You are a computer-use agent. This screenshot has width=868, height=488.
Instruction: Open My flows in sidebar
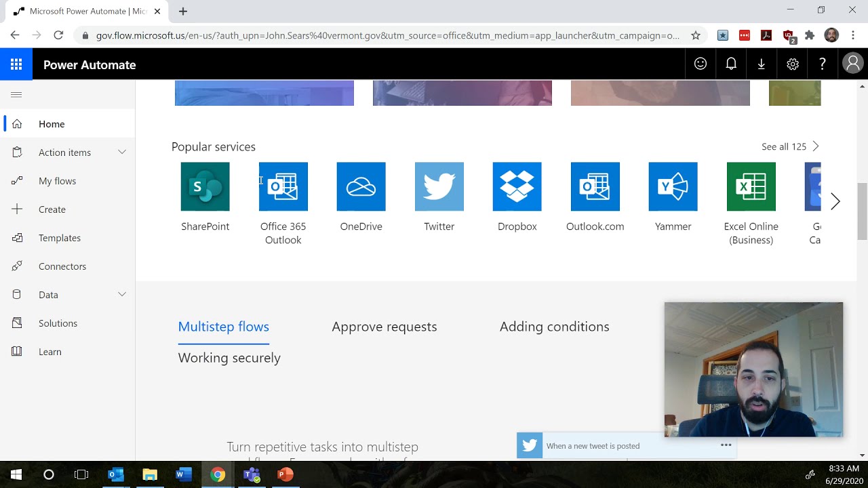(68, 181)
